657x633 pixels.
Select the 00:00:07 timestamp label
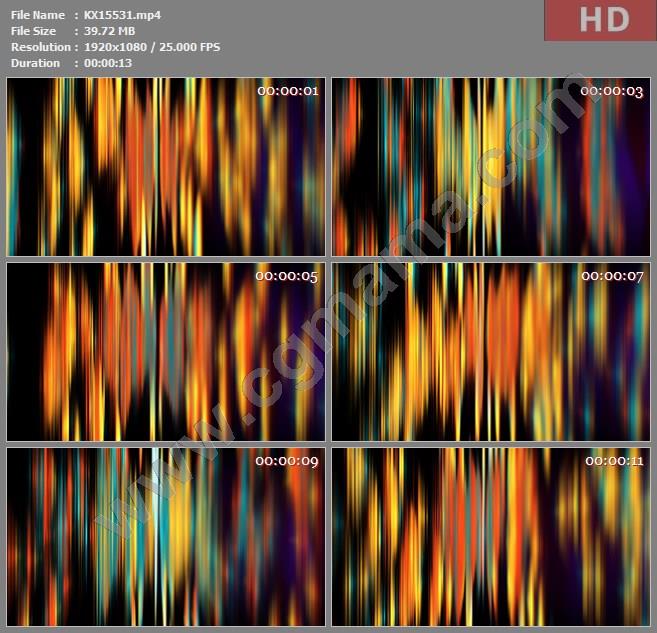pyautogui.click(x=612, y=276)
